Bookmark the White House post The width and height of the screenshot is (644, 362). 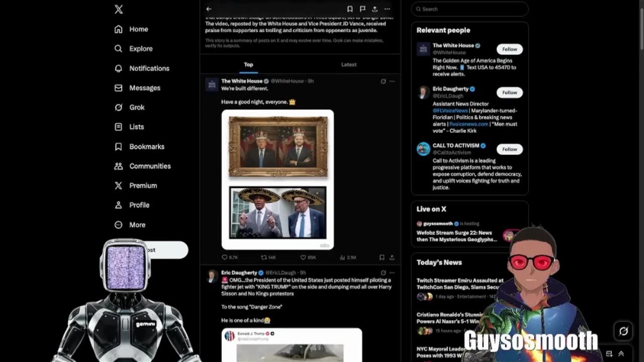click(382, 257)
